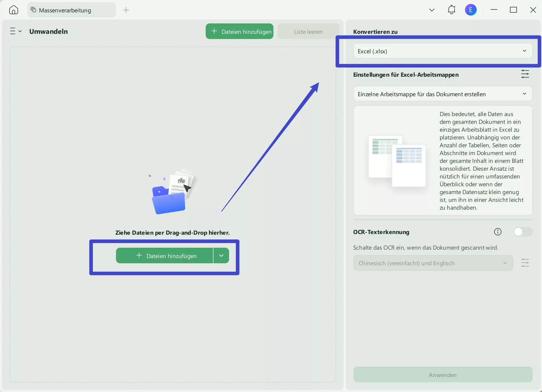Open notifications bell
542x392 pixels.
point(452,10)
